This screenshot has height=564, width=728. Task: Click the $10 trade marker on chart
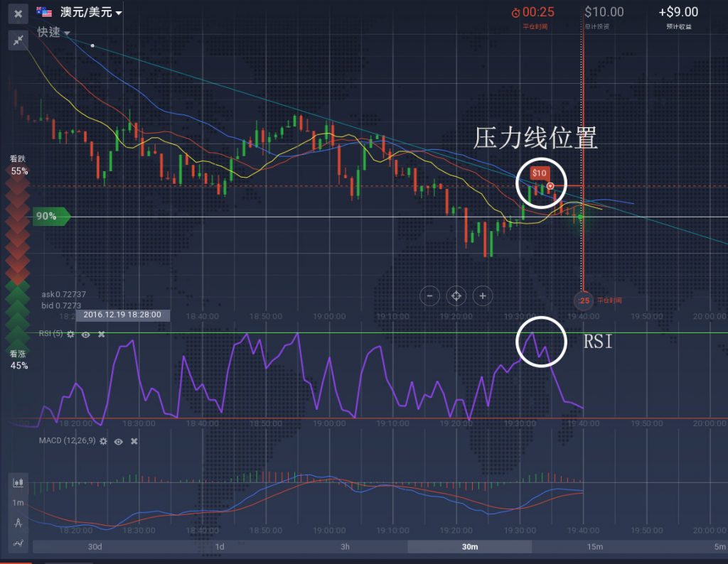[540, 173]
